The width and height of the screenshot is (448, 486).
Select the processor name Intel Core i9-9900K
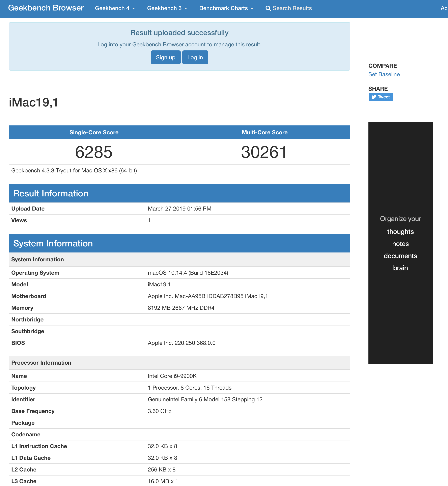pos(172,376)
